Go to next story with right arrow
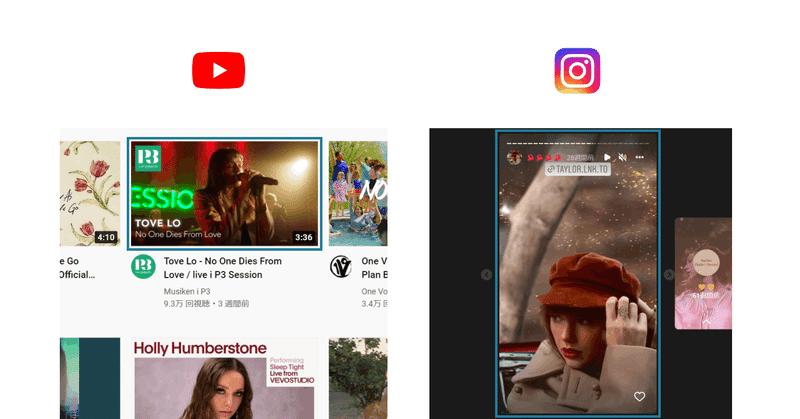This screenshot has width=800, height=419. point(669,275)
